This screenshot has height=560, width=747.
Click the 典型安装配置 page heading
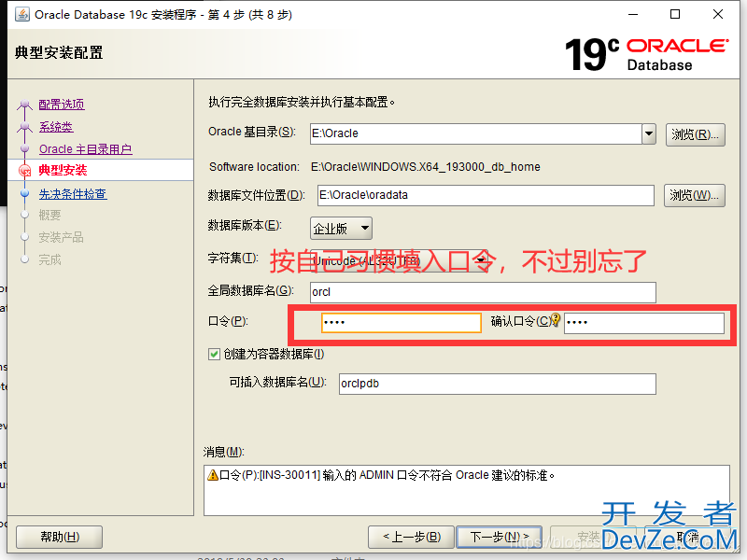[x=59, y=52]
